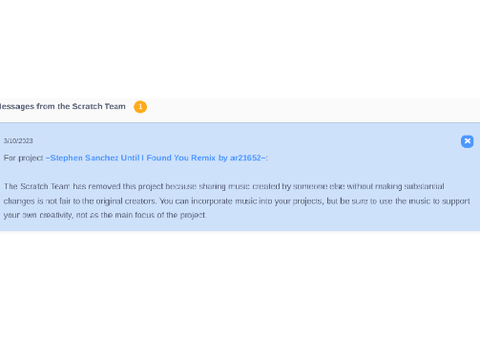Click the line beginning "your own creativity"
480x360 pixels.
tap(105, 215)
